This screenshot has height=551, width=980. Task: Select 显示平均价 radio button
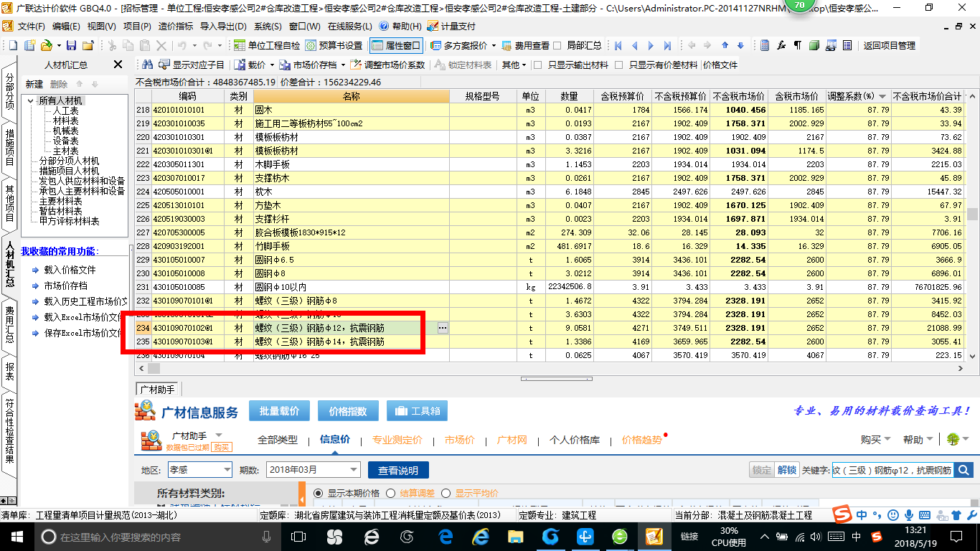click(446, 493)
